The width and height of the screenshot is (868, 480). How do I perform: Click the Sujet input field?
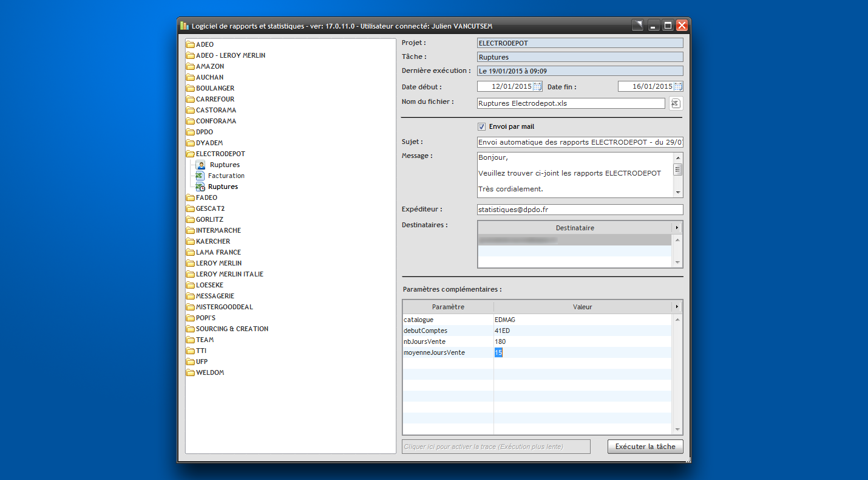pyautogui.click(x=580, y=142)
